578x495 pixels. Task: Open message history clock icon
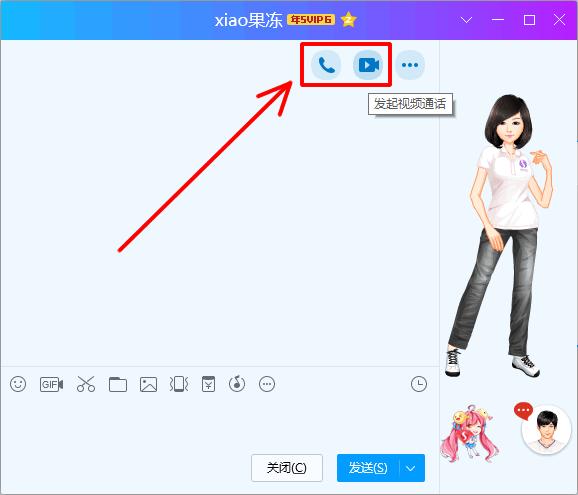click(x=419, y=384)
